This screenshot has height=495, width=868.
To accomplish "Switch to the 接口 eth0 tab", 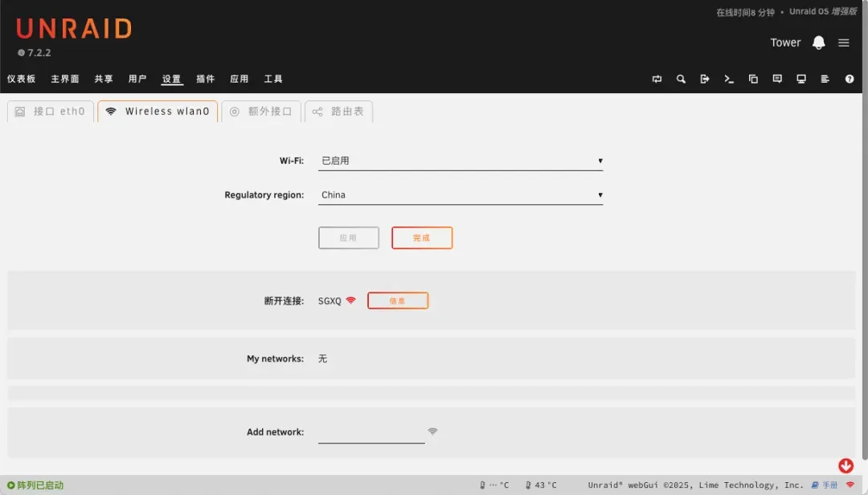I will pos(51,112).
